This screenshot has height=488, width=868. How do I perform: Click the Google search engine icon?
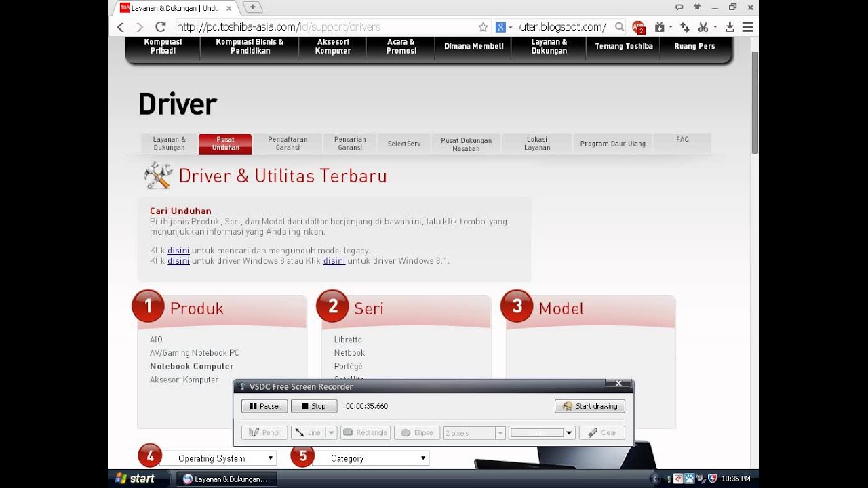point(500,27)
